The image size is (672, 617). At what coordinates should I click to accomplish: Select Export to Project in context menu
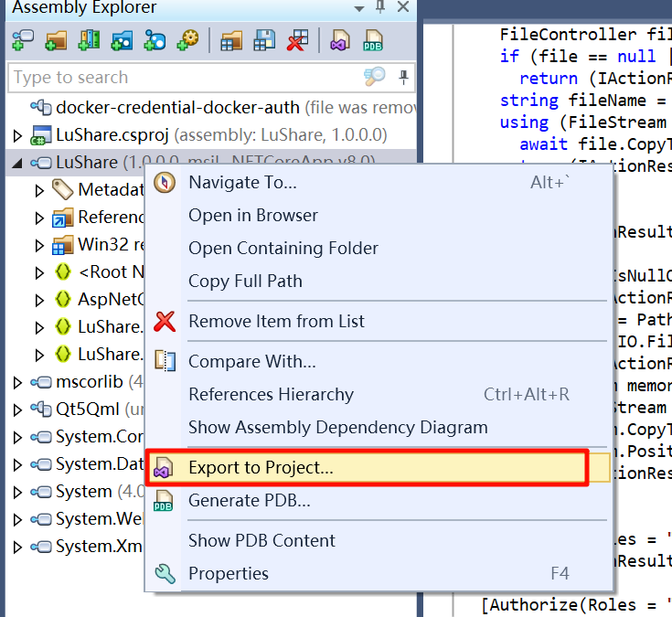(x=261, y=468)
